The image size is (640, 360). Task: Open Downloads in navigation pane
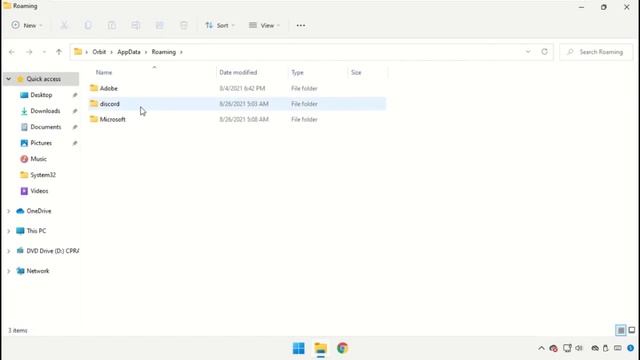[45, 111]
